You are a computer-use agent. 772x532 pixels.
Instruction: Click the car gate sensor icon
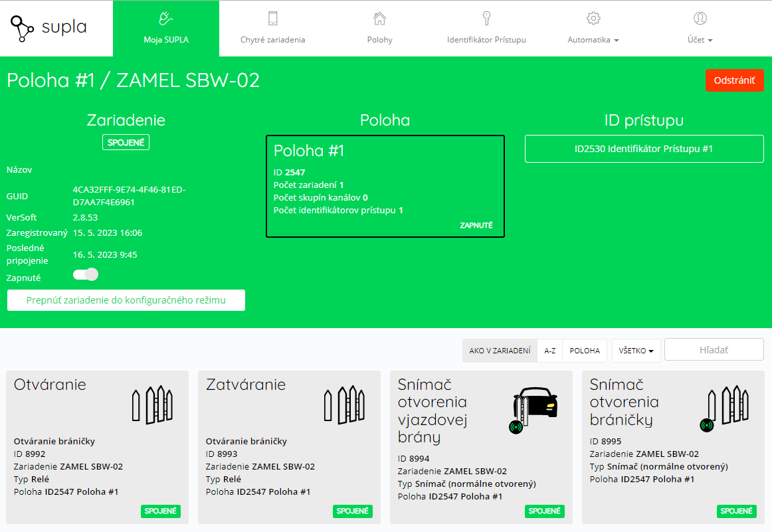[533, 410]
